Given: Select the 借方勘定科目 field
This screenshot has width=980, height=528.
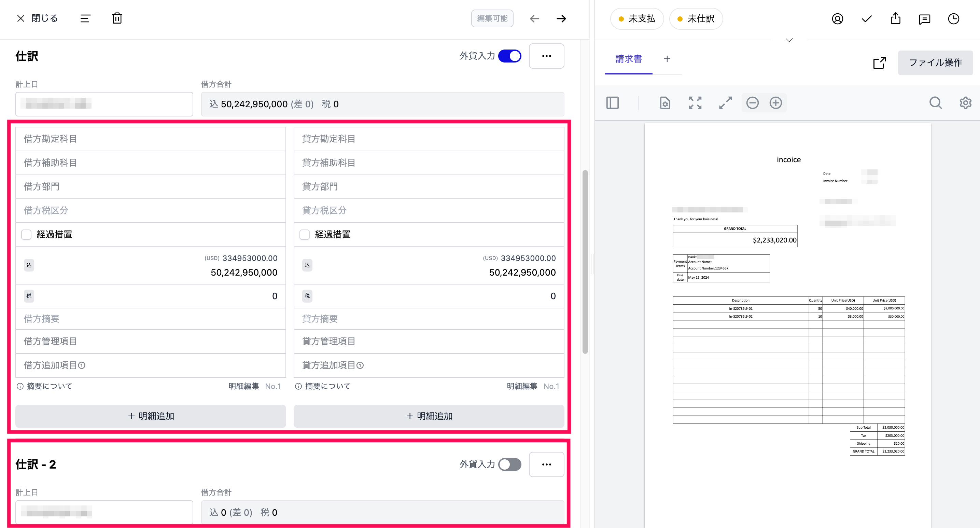Looking at the screenshot, I should 151,139.
